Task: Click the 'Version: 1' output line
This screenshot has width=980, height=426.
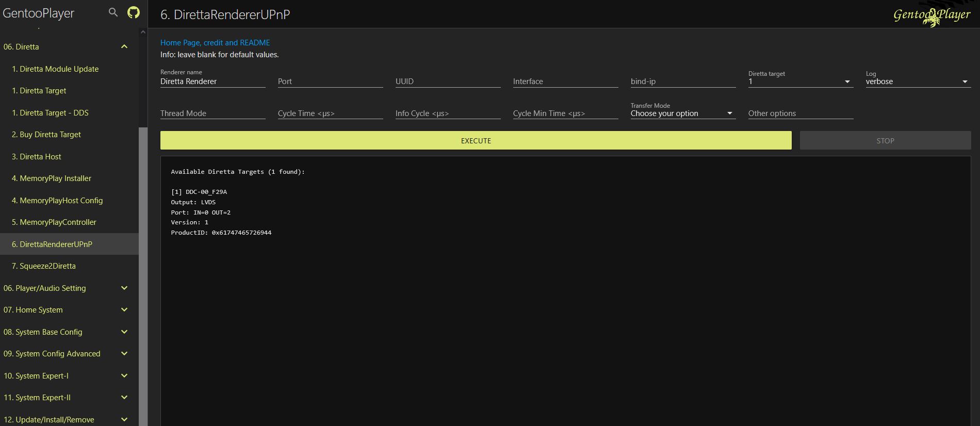Action: tap(190, 222)
